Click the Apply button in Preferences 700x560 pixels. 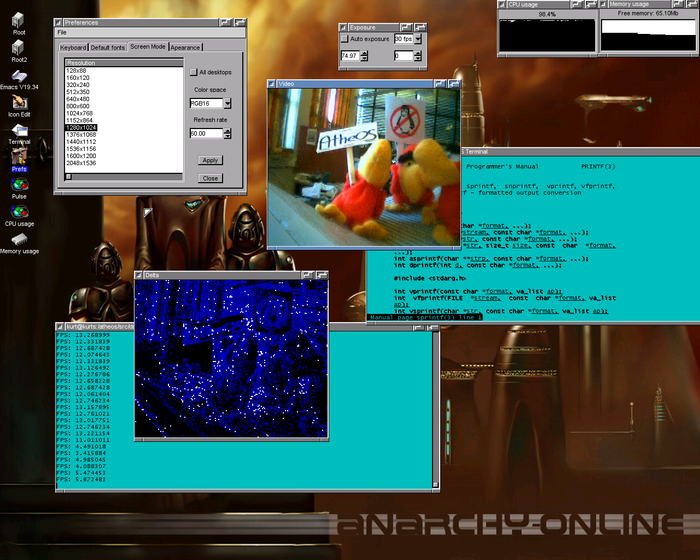[209, 160]
